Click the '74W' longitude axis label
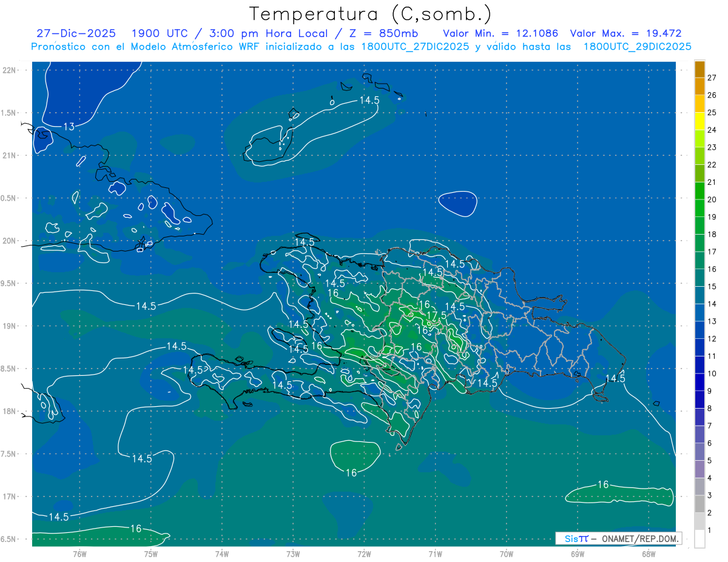 click(221, 554)
